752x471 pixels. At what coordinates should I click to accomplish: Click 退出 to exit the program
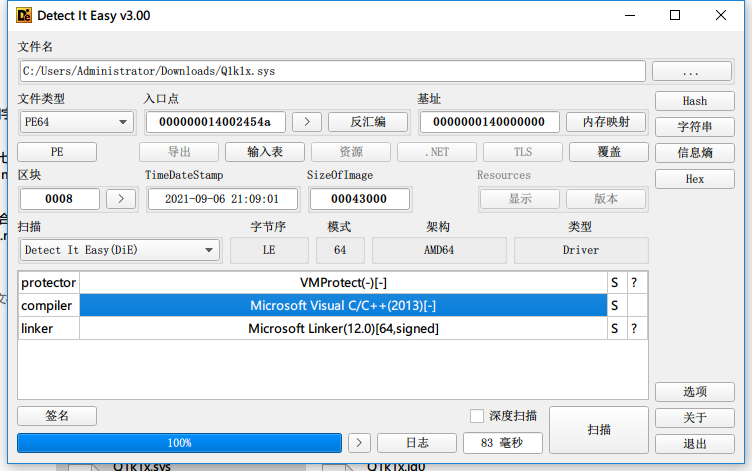pos(694,444)
